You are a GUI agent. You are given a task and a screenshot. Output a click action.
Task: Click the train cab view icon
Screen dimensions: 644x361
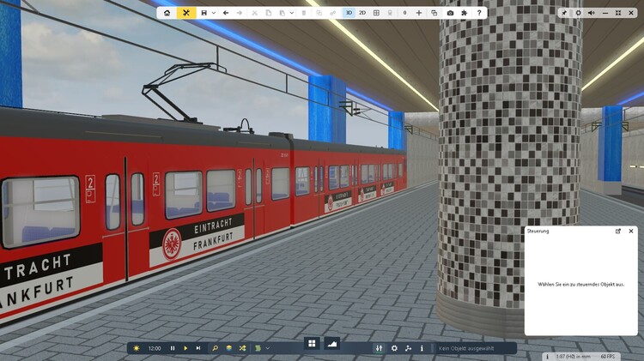tap(390, 13)
